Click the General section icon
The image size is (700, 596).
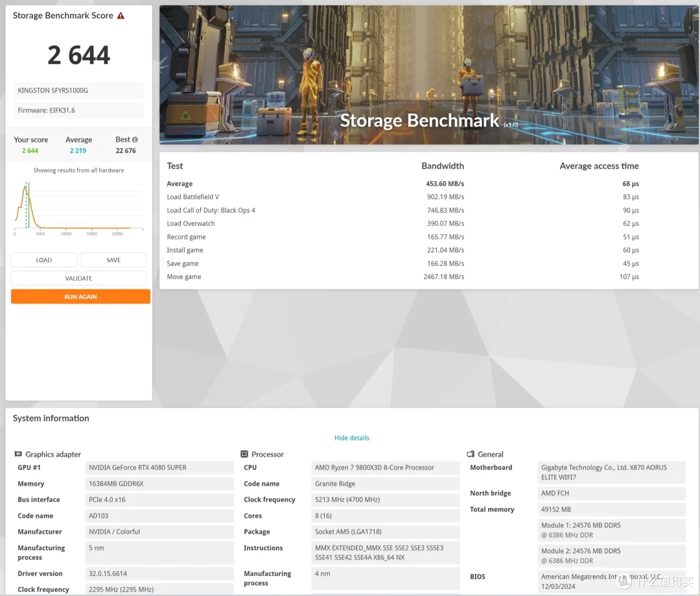(471, 454)
